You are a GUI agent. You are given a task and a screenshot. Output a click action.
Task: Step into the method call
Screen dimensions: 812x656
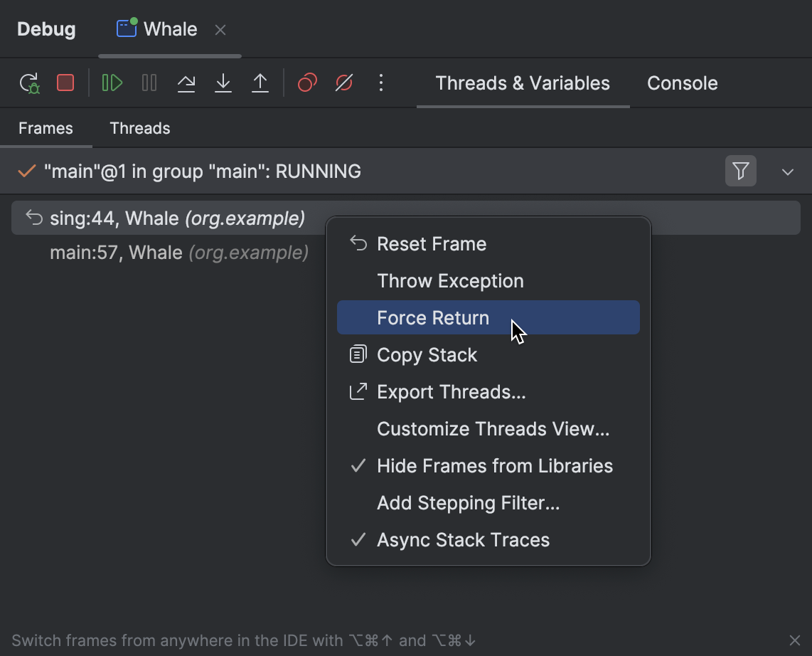tap(223, 83)
